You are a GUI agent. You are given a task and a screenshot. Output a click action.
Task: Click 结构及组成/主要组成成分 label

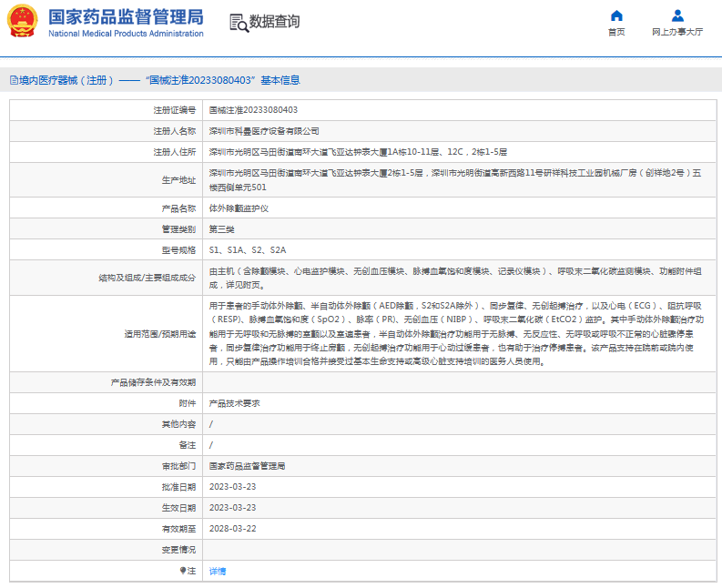(x=147, y=278)
